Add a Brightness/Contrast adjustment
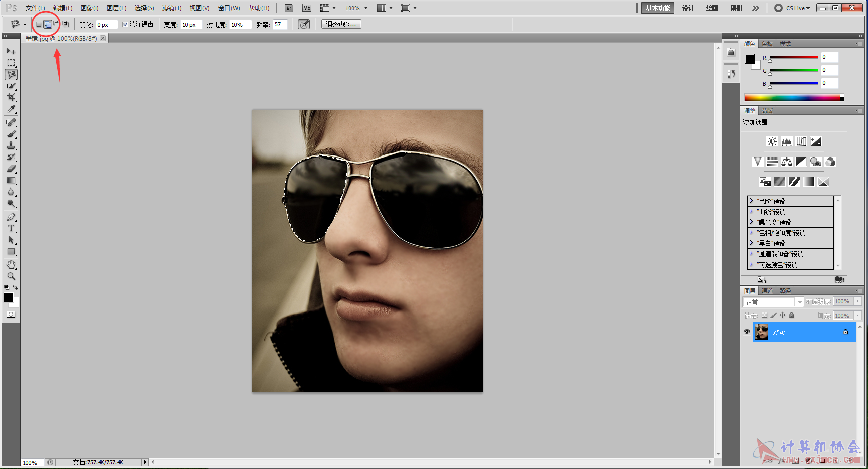 click(x=772, y=141)
